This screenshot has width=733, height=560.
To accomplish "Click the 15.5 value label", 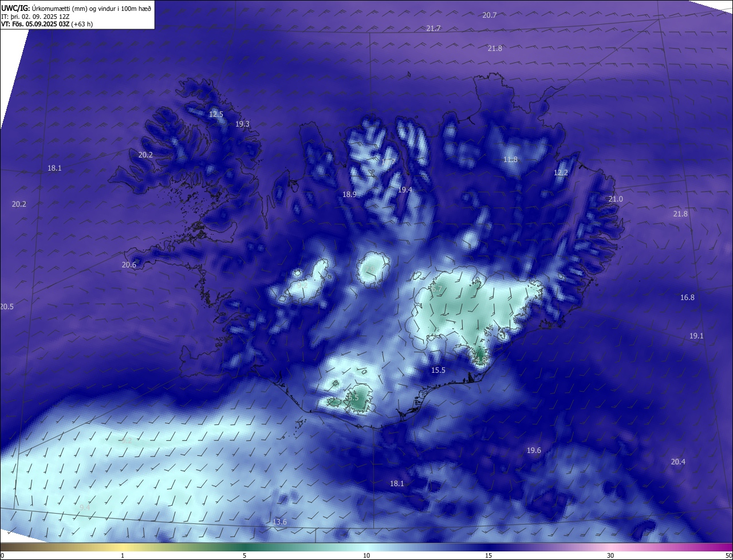I will pyautogui.click(x=438, y=371).
